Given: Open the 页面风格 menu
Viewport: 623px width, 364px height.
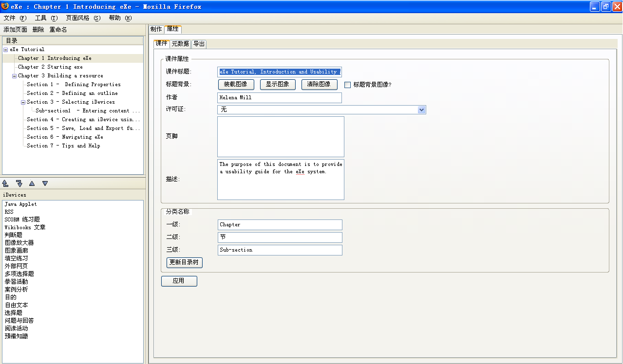Looking at the screenshot, I should pyautogui.click(x=83, y=18).
